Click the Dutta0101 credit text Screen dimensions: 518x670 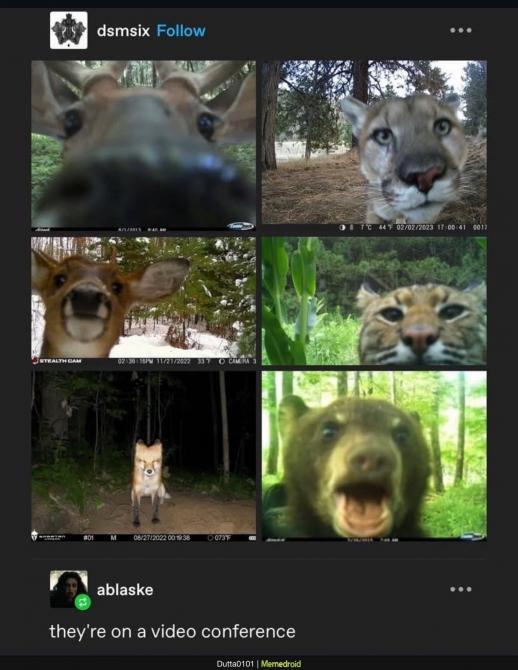point(235,664)
